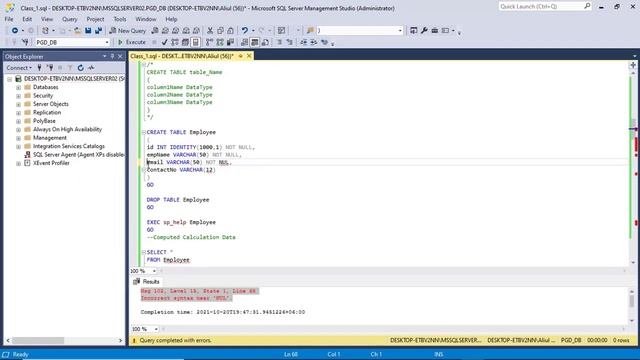Toggle Include Client Statistics
Image resolution: width=640 pixels, height=360 pixels.
[231, 42]
